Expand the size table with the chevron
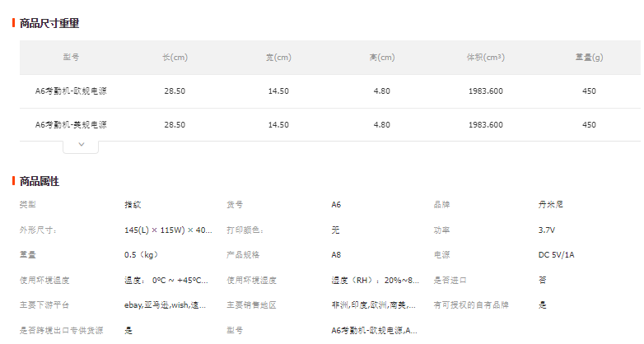This screenshot has height=344, width=644. click(x=81, y=145)
